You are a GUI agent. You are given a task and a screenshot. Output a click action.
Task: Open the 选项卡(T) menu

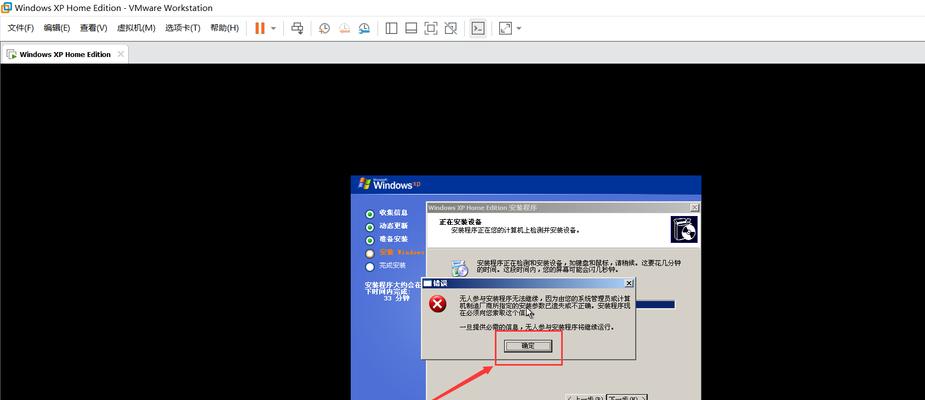(182, 28)
